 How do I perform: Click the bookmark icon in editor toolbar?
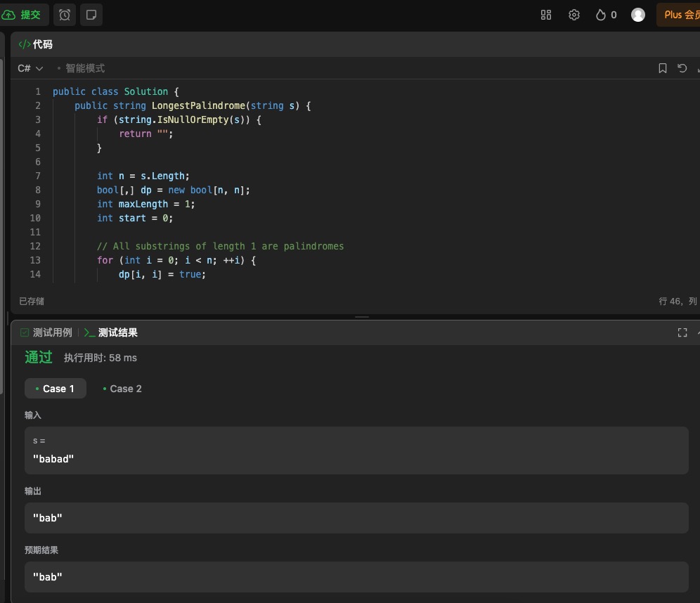pyautogui.click(x=663, y=68)
